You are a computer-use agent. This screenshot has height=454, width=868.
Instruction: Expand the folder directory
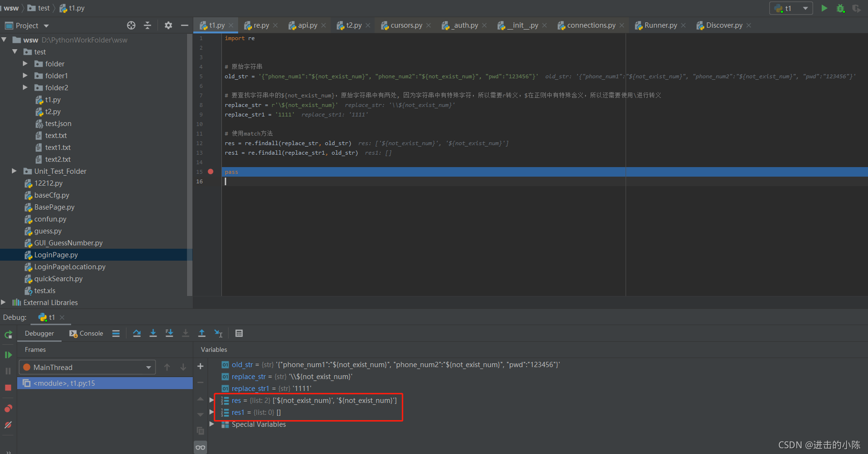[25, 63]
